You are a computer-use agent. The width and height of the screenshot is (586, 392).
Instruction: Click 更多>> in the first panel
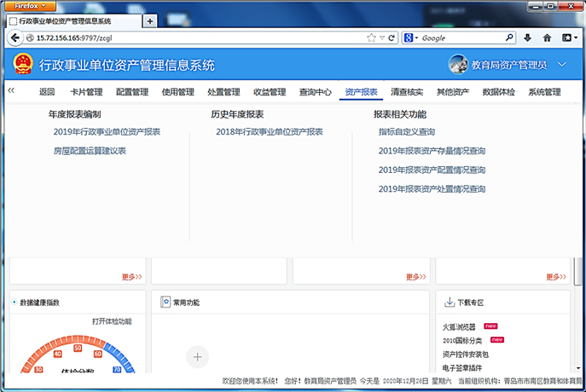click(x=132, y=277)
